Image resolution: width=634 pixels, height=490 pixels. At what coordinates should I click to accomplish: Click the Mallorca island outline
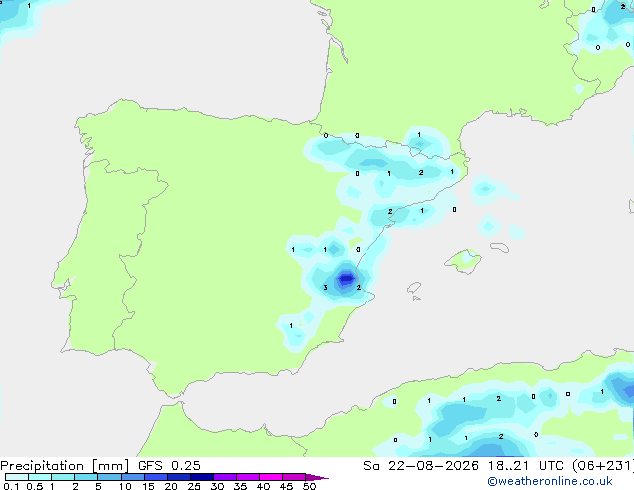point(463,261)
